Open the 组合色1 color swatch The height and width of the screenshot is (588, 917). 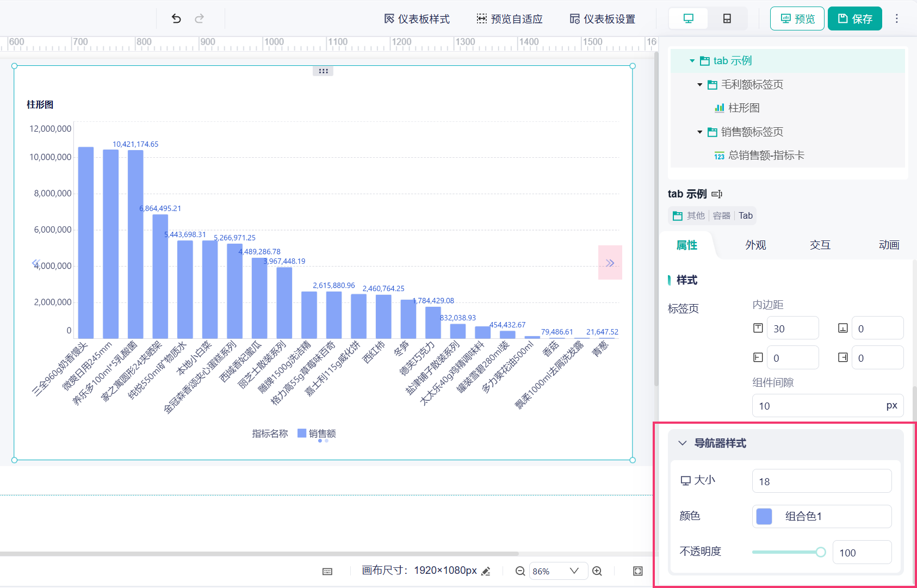click(x=764, y=516)
